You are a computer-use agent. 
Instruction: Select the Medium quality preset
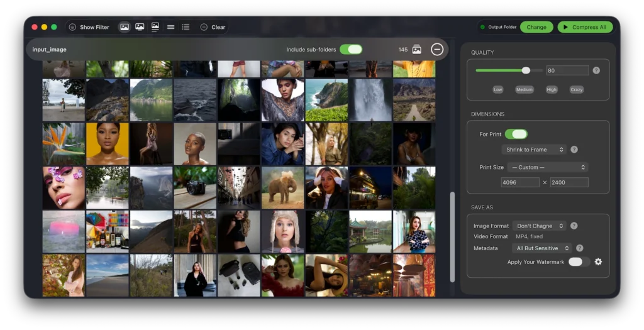coord(525,89)
